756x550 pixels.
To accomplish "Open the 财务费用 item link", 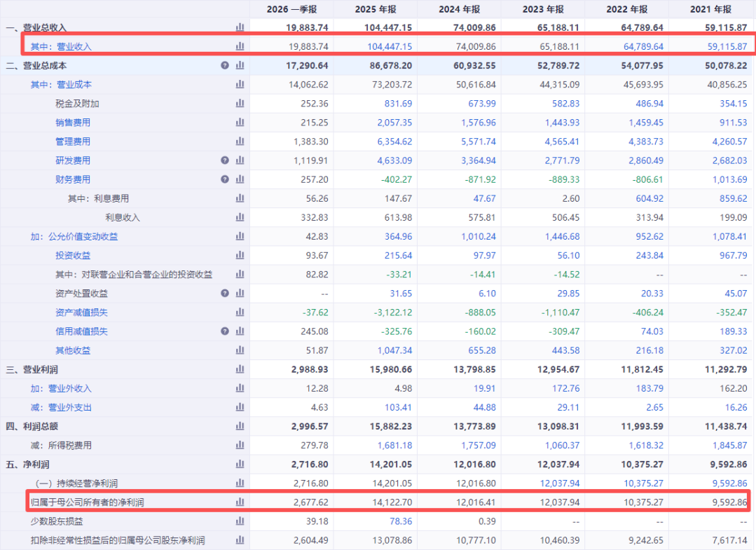I will tap(73, 179).
